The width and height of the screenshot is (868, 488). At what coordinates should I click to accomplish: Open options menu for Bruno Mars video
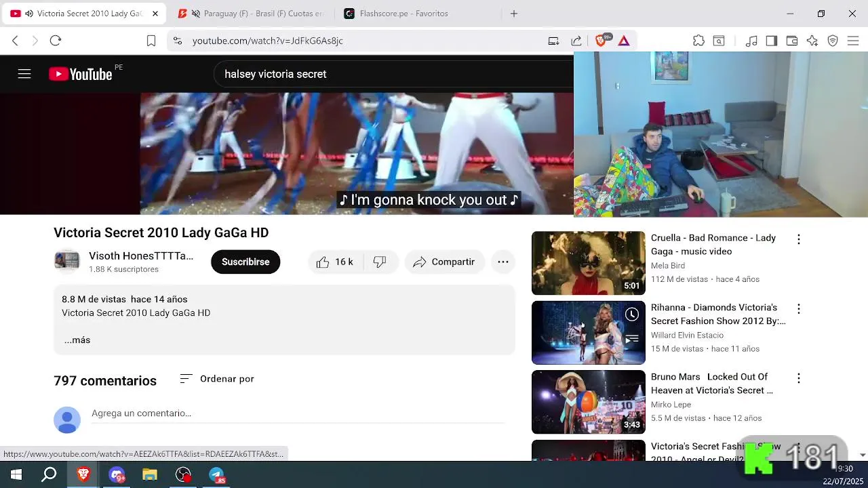(799, 378)
